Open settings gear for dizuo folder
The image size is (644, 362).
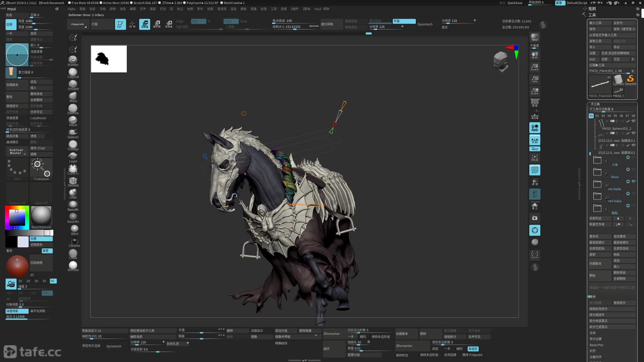tap(628, 170)
